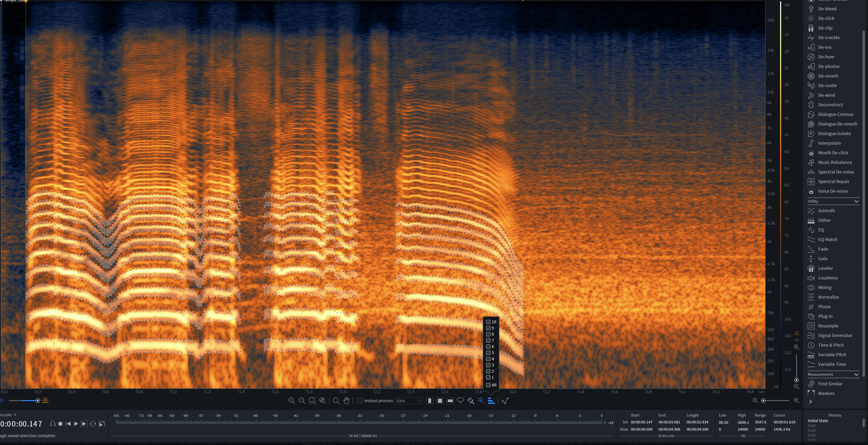The height and width of the screenshot is (445, 868).
Task: Open the Gain instant process dropdown
Action: (408, 400)
